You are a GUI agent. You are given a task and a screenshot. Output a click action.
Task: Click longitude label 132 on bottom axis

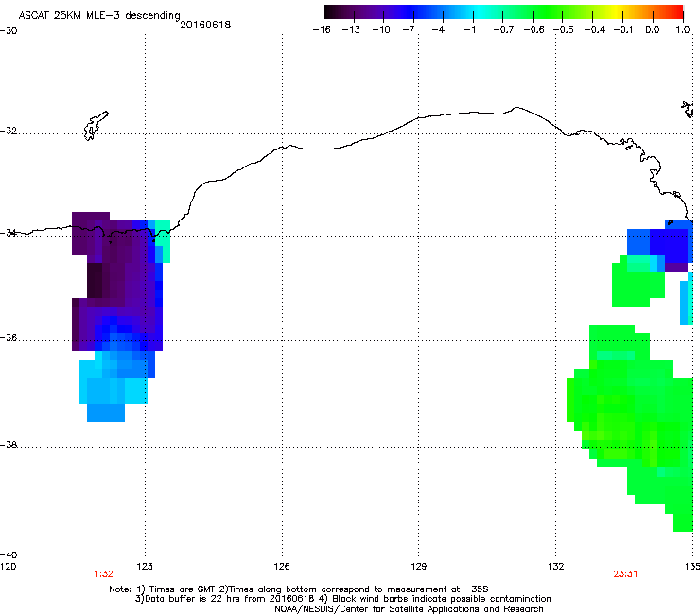556,567
